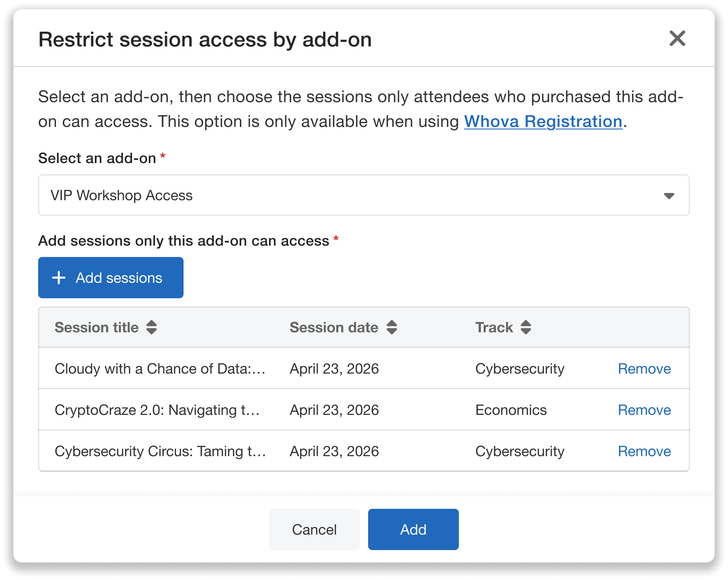Screen dimensions: 728x580
Task: Remove the CryptoCraze 2.0 session
Action: click(644, 410)
